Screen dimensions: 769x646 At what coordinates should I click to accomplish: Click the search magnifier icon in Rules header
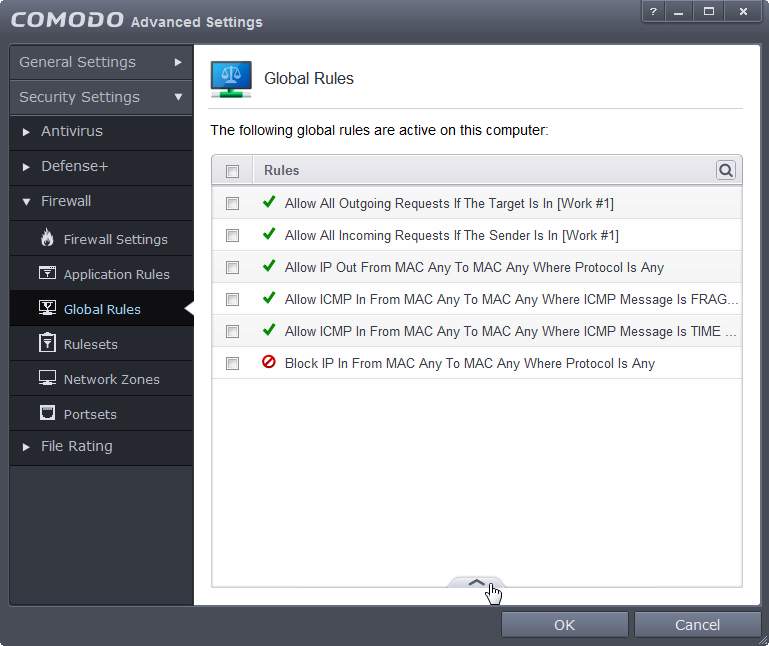[x=726, y=171]
